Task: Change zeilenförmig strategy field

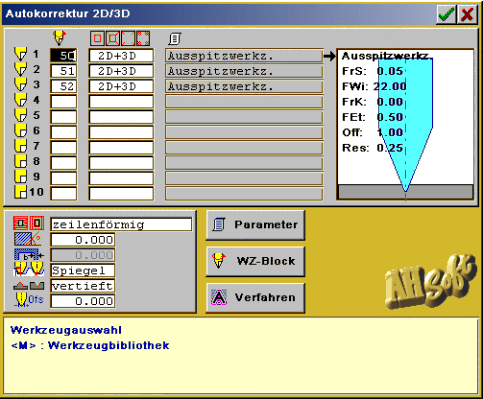Action: 121,224
